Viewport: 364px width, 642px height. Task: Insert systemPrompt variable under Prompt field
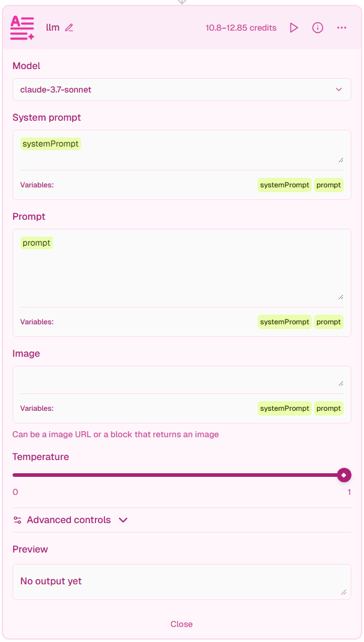pyautogui.click(x=285, y=322)
